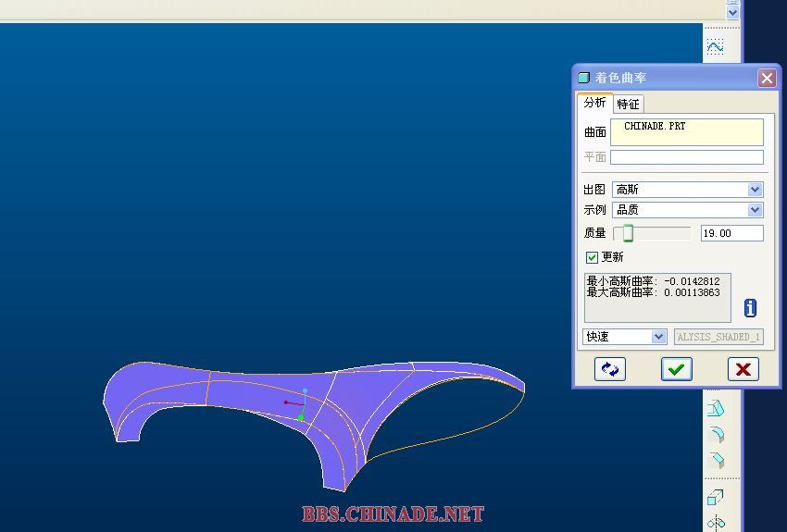The height and width of the screenshot is (532, 787).
Task: Click the repeat analysis arrows button
Action: click(x=609, y=369)
